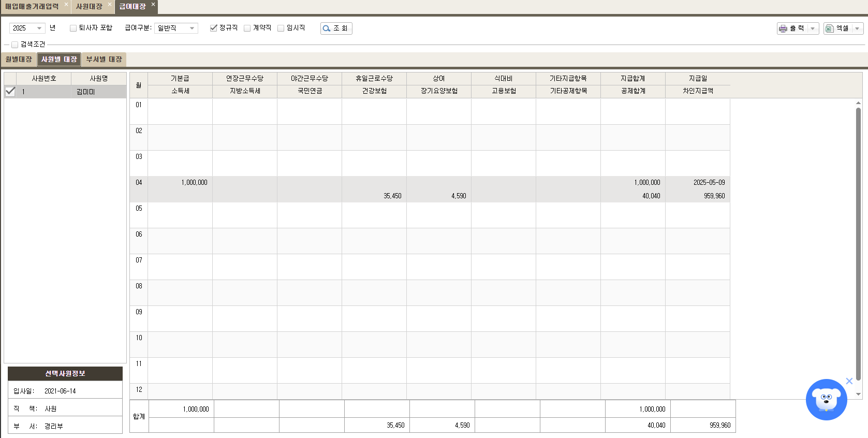Select the 급여대장 tab
Viewport: 868px width, 438px height.
pos(133,7)
